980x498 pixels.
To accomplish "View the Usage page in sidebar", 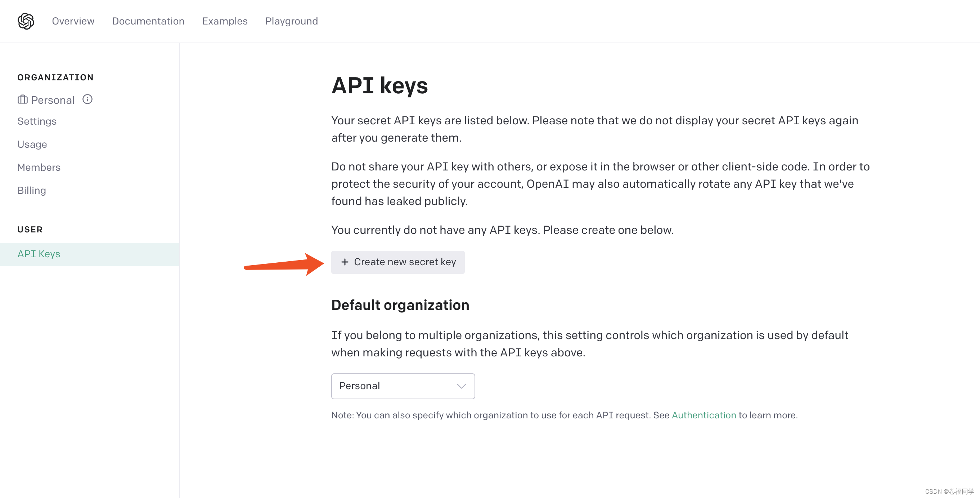I will (x=32, y=144).
